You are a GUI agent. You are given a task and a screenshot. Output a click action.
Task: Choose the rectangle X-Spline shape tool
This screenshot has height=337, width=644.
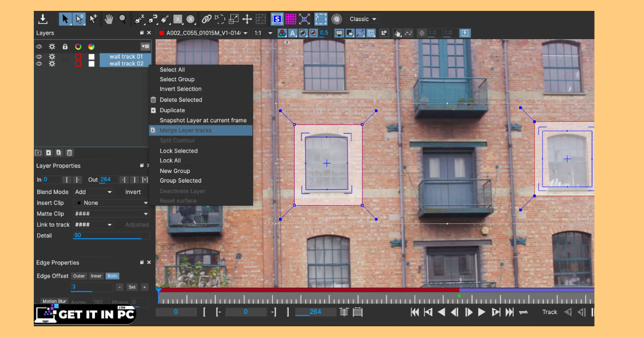[178, 19]
